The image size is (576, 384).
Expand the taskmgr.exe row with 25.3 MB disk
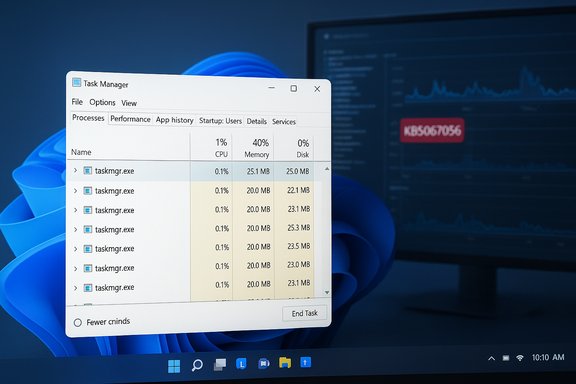pos(75,229)
